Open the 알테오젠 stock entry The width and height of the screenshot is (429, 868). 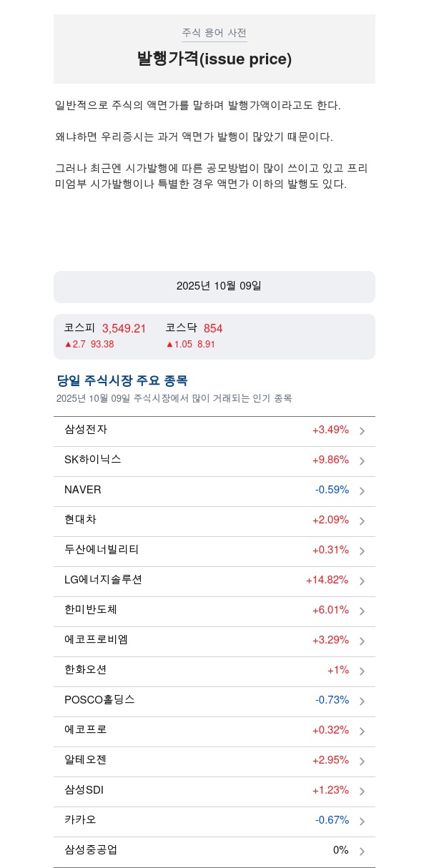(x=86, y=760)
